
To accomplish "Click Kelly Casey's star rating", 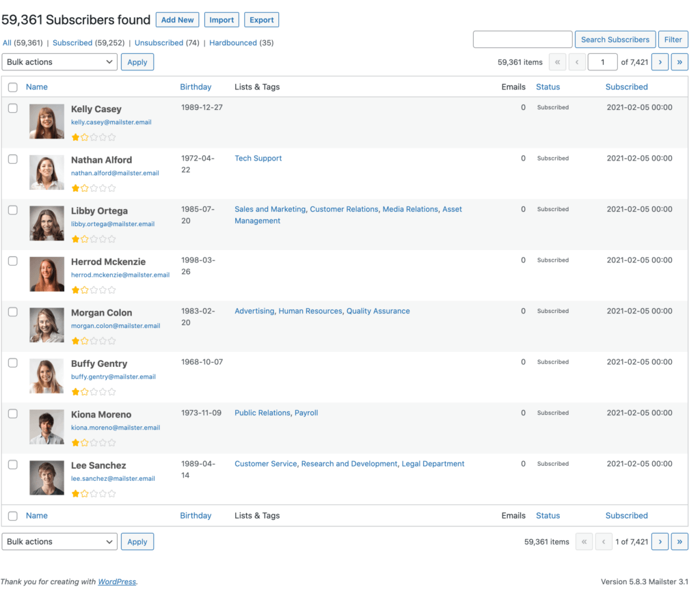I will tap(94, 137).
